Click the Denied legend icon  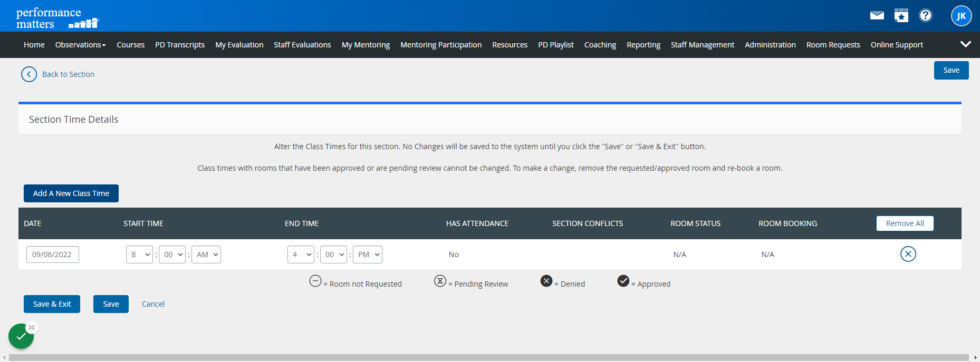(546, 281)
